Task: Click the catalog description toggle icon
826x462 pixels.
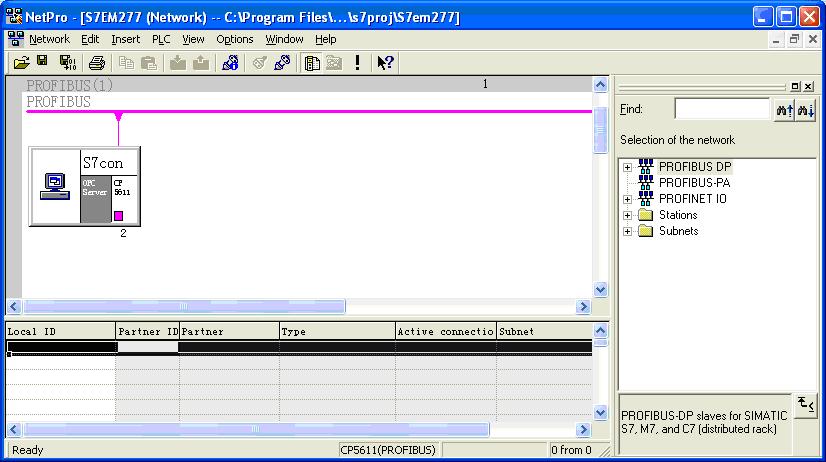Action: tap(805, 405)
